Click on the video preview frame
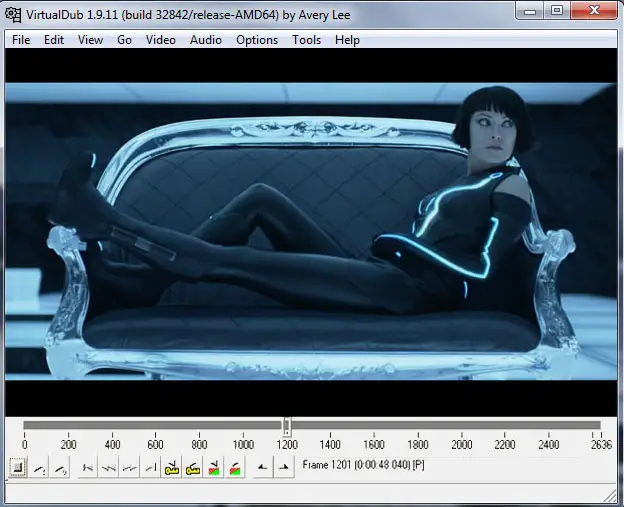Image resolution: width=624 pixels, height=507 pixels. pos(311,232)
